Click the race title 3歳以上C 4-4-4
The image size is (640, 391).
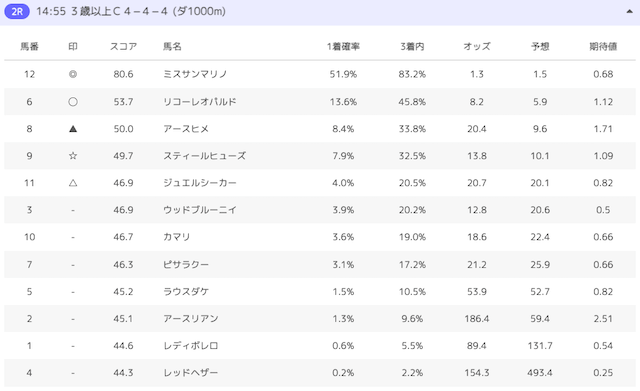click(119, 11)
